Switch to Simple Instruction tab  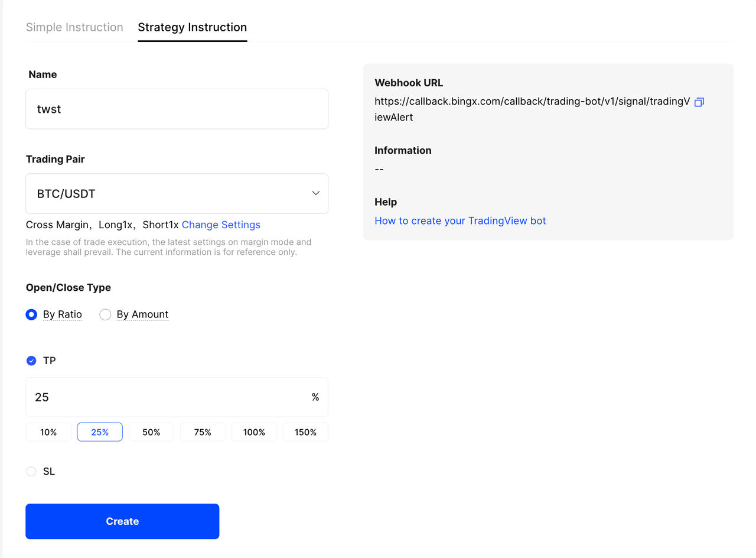(x=74, y=27)
